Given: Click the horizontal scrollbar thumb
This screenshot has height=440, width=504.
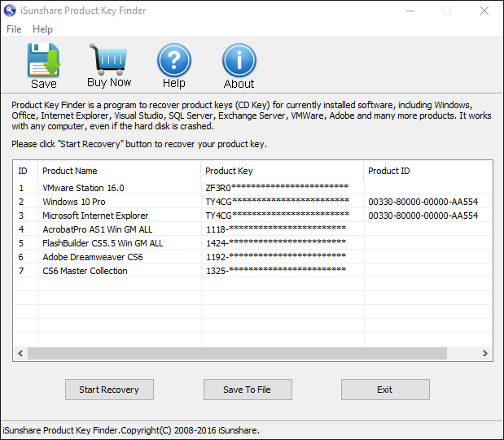Looking at the screenshot, I should [237, 353].
